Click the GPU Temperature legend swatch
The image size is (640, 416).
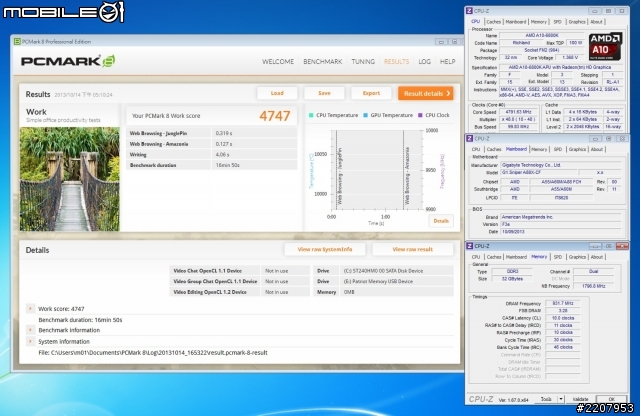[x=366, y=116]
